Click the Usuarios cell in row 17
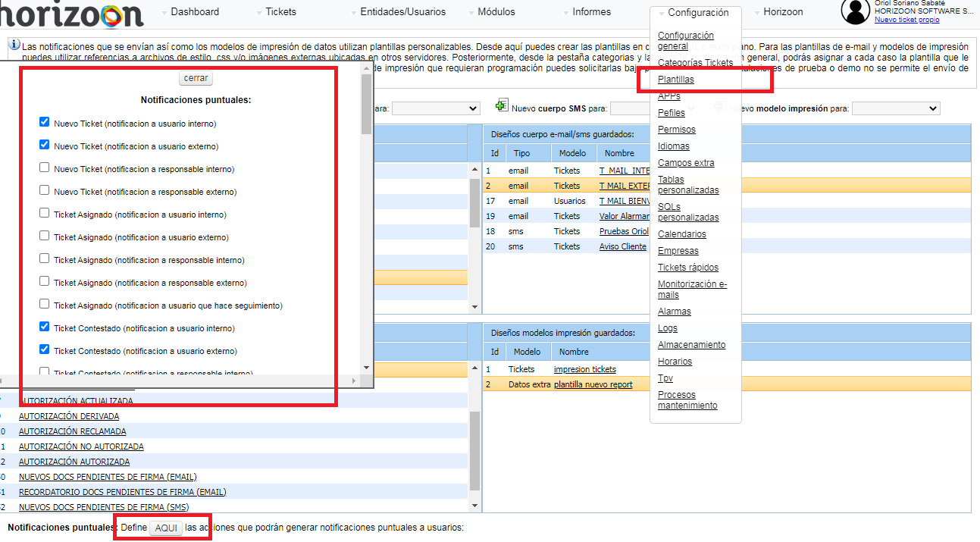 pos(570,201)
